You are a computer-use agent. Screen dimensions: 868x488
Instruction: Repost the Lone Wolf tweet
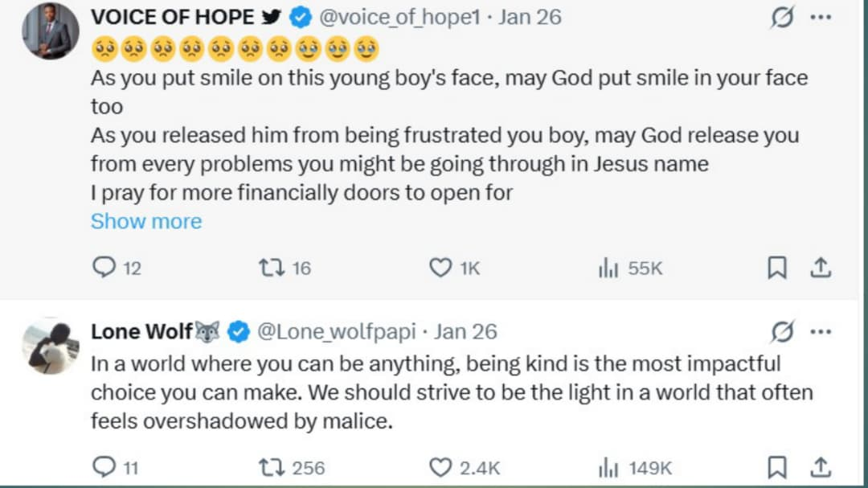(x=269, y=467)
